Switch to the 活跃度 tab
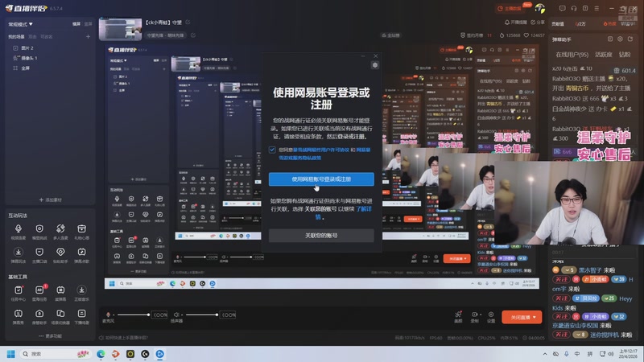644x362 pixels. pos(603,55)
